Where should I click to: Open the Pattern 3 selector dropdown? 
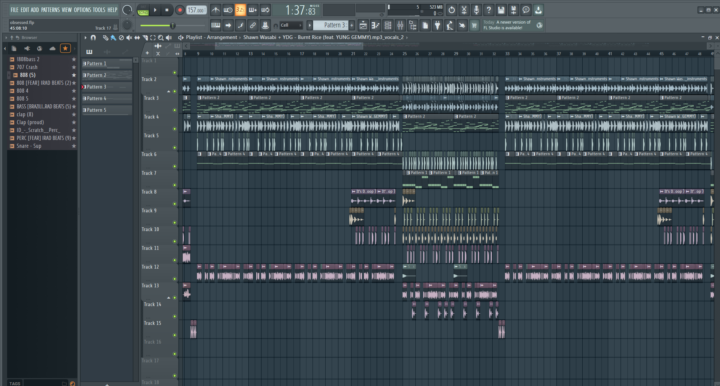331,25
